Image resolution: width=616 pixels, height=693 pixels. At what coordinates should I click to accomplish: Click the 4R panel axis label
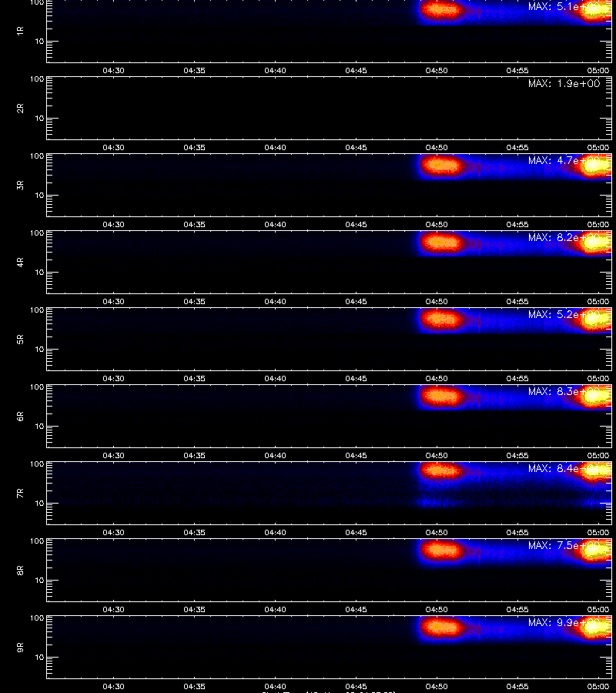click(20, 262)
